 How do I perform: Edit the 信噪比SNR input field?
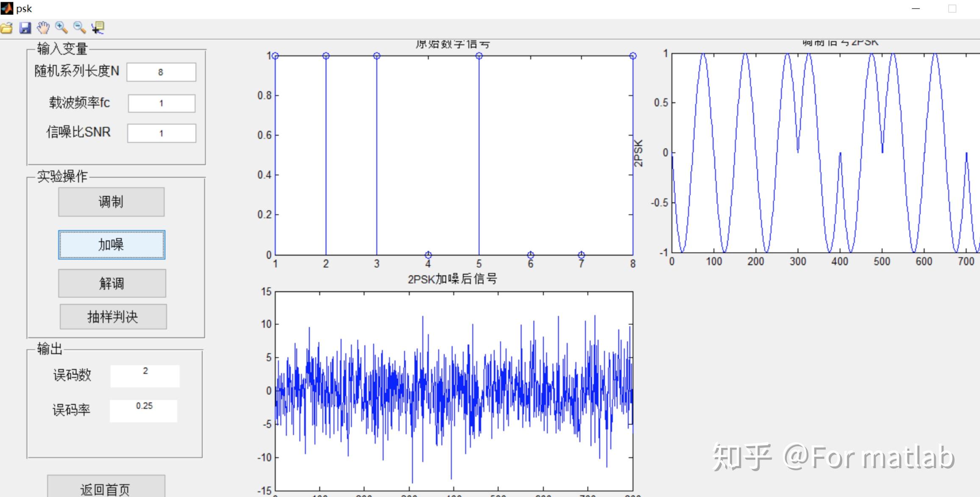tap(161, 133)
